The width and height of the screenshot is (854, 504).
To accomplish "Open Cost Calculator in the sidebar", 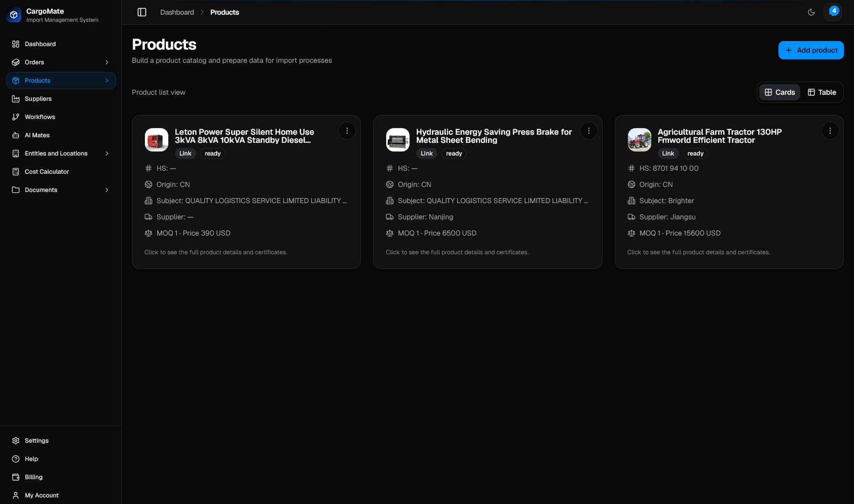I will click(x=61, y=172).
